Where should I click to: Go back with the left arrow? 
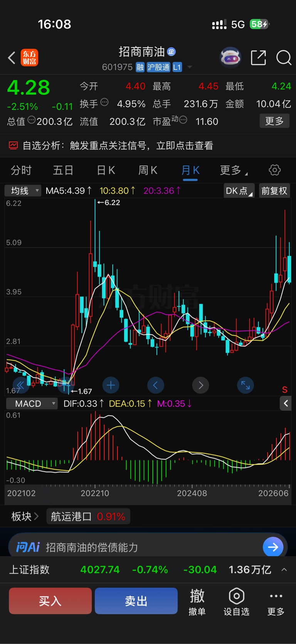pos(12,58)
